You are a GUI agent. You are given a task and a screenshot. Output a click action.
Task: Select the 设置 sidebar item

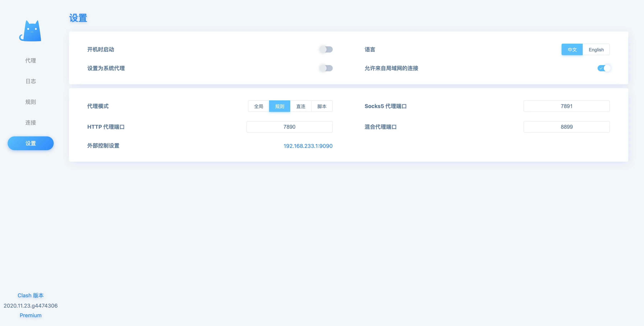30,143
